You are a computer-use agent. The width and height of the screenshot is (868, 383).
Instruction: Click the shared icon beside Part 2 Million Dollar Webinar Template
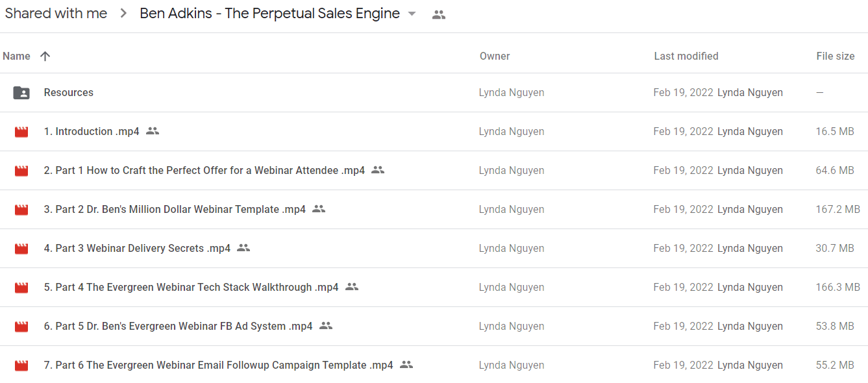tap(319, 209)
